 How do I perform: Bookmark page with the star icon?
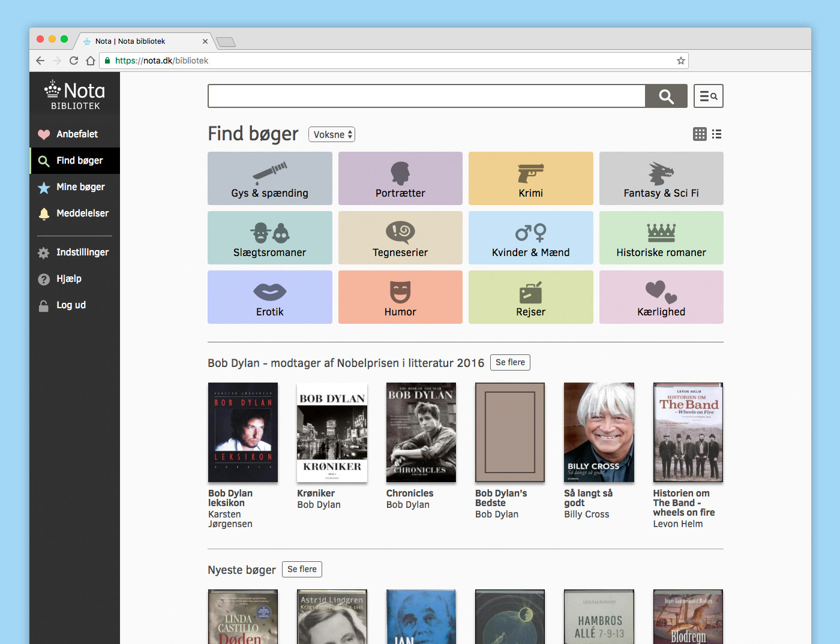pyautogui.click(x=680, y=61)
